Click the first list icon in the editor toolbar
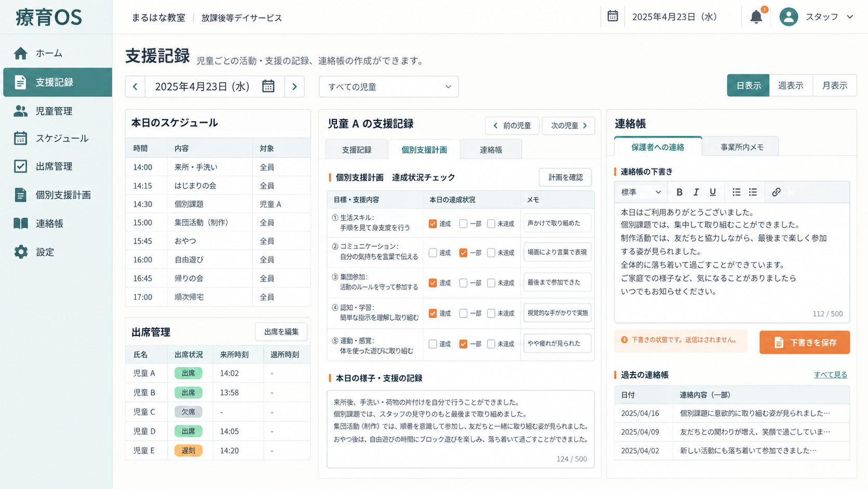Screen dimensions: 868x489 click(x=736, y=192)
